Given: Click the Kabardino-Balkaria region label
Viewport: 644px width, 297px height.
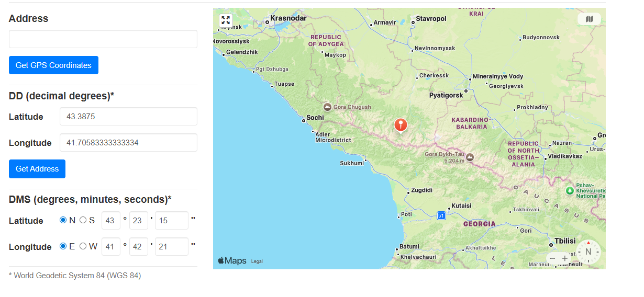Looking at the screenshot, I should click(x=472, y=123).
